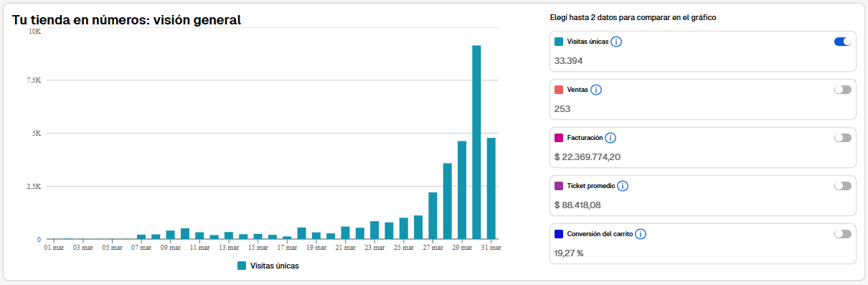The width and height of the screenshot is (868, 285).
Task: Enable the Facturación toggle
Action: (843, 138)
